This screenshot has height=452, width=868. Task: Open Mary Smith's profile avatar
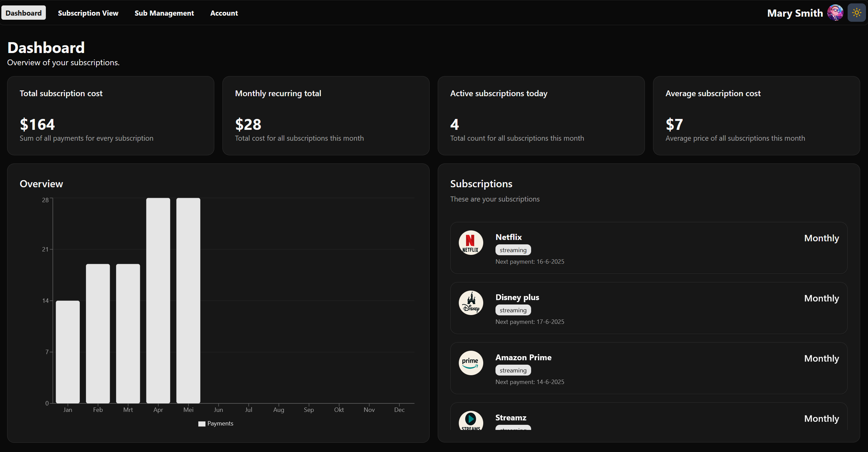(834, 13)
